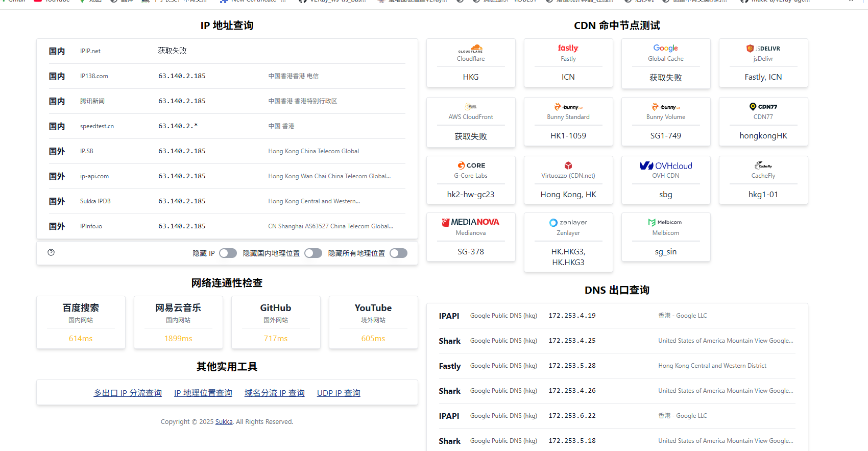
Task: Open the IP 地理位置查询 link
Action: pos(203,393)
